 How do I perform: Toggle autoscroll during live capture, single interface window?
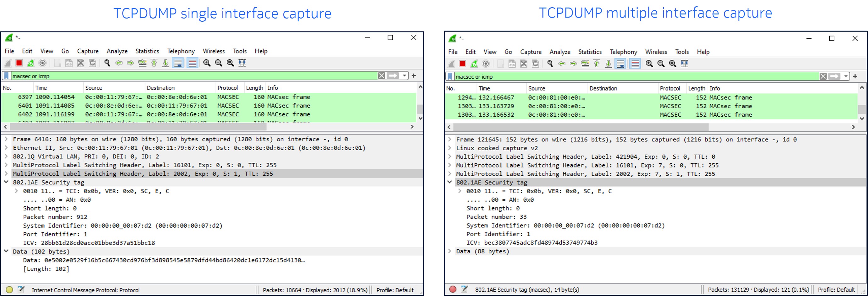click(178, 63)
